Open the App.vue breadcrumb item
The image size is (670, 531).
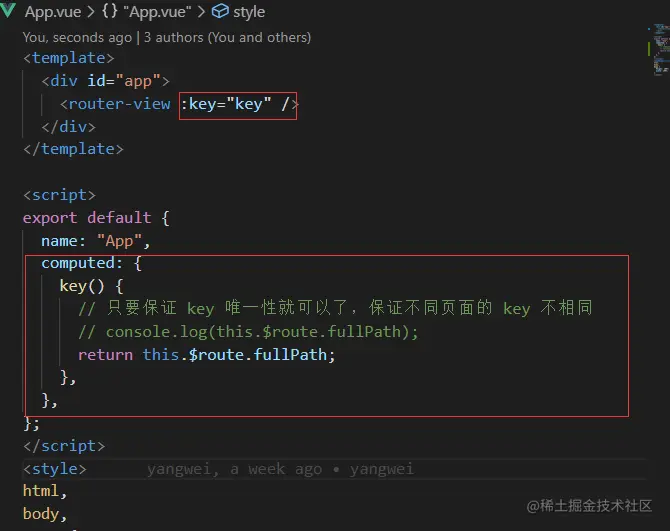pyautogui.click(x=53, y=12)
